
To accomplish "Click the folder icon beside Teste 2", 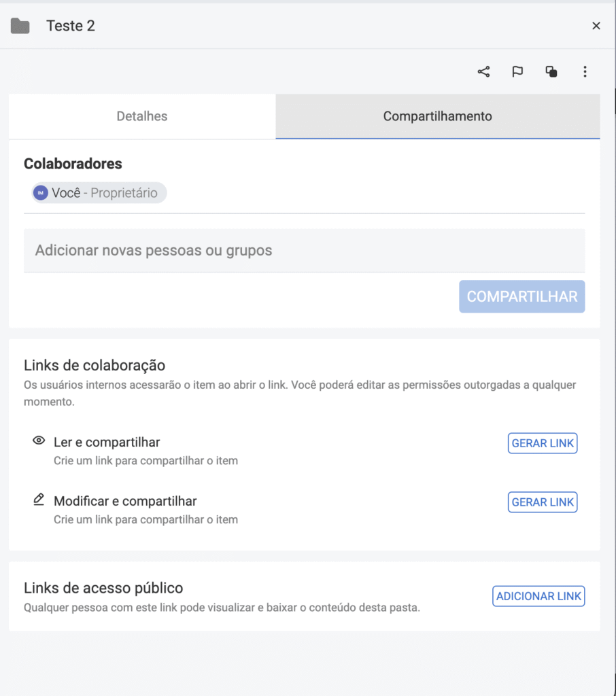I will 20,27.
